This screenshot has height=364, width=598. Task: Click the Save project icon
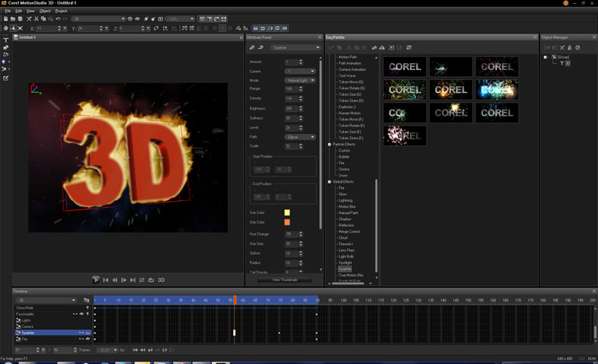(x=19, y=19)
